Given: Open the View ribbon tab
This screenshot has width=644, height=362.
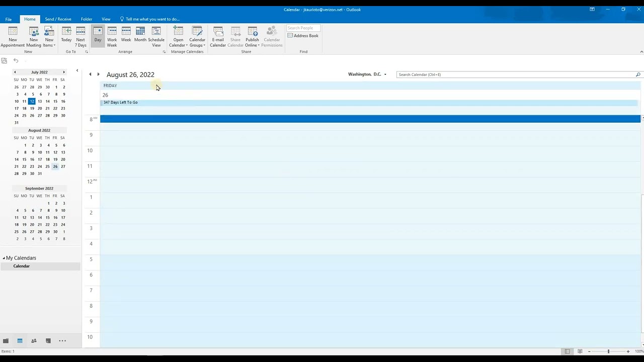Looking at the screenshot, I should click(x=106, y=19).
